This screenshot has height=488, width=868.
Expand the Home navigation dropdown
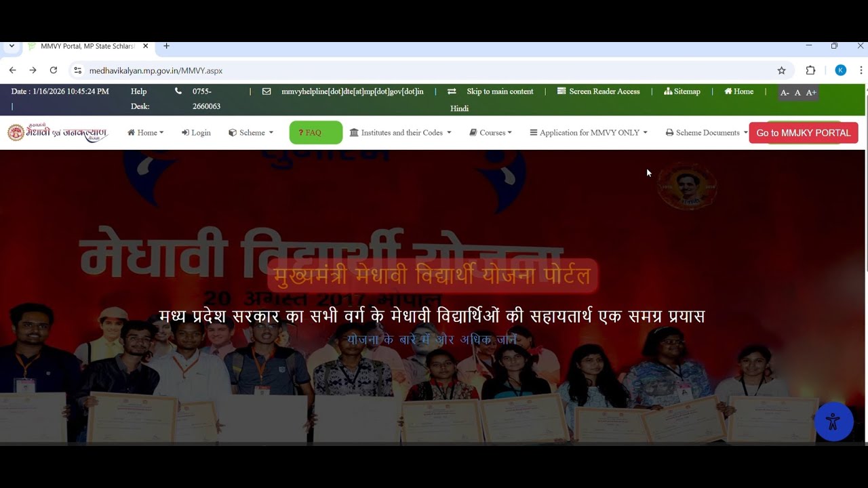pos(145,133)
